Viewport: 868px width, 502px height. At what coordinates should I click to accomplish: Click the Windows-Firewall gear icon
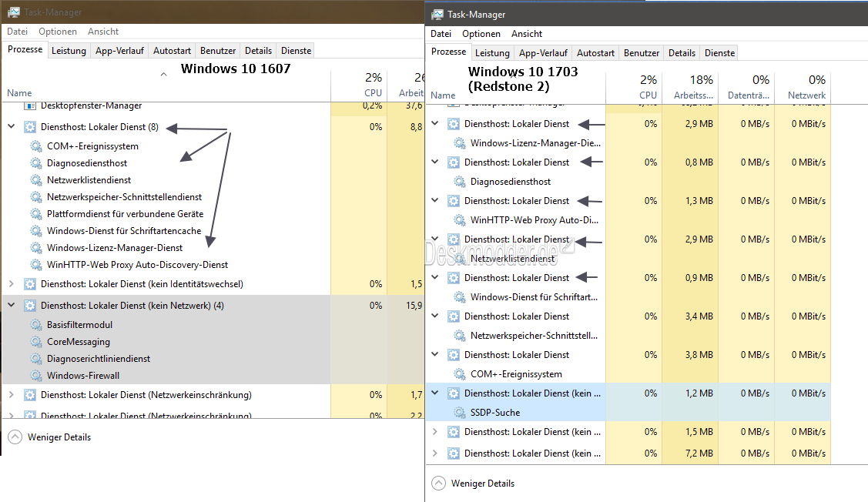36,375
